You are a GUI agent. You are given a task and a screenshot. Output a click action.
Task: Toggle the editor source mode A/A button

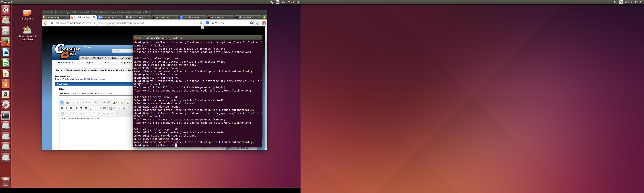(62, 103)
